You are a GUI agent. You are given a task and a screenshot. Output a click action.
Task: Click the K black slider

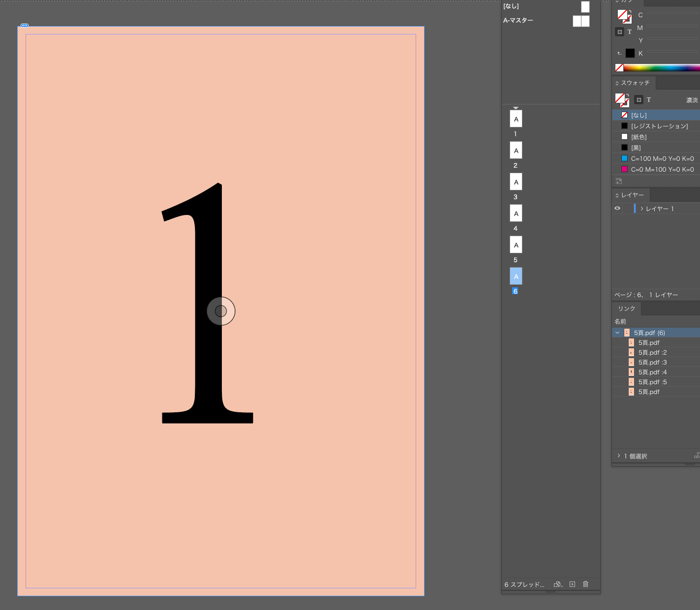coord(672,52)
